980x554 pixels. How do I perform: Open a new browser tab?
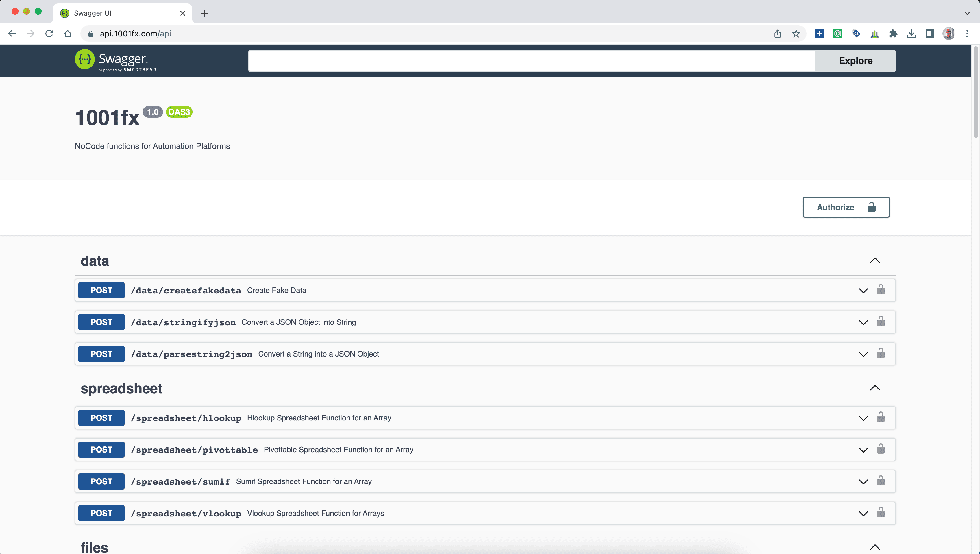[205, 13]
